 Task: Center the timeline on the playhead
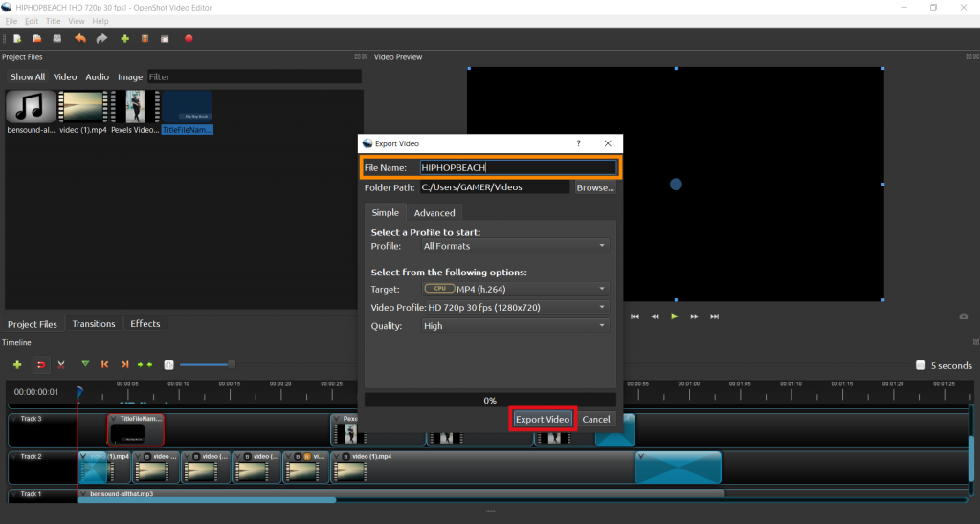(x=145, y=364)
